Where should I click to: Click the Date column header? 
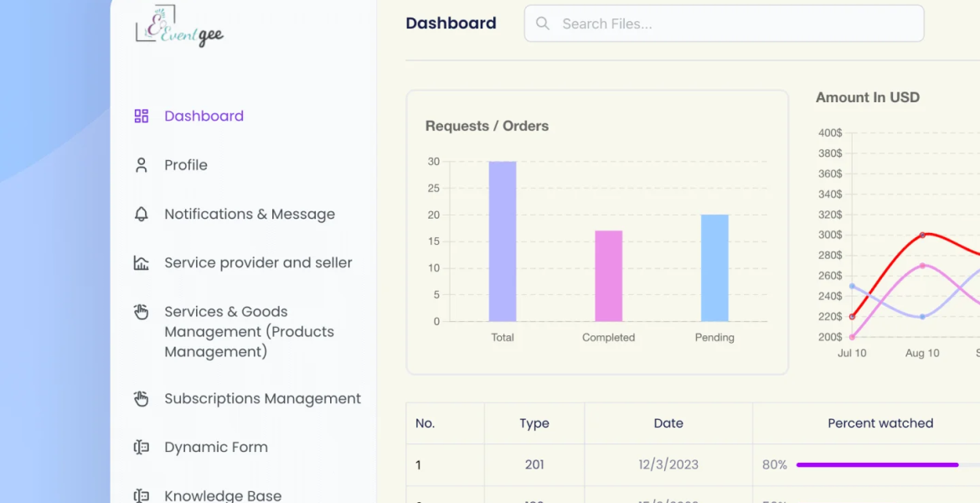coord(668,423)
